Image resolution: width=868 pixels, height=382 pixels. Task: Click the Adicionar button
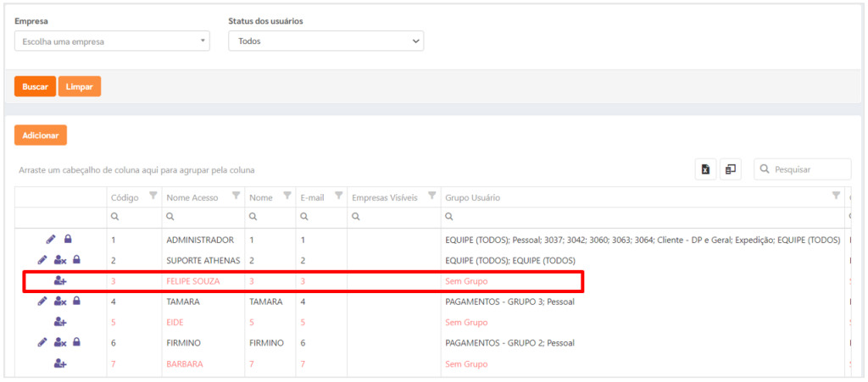click(x=41, y=136)
